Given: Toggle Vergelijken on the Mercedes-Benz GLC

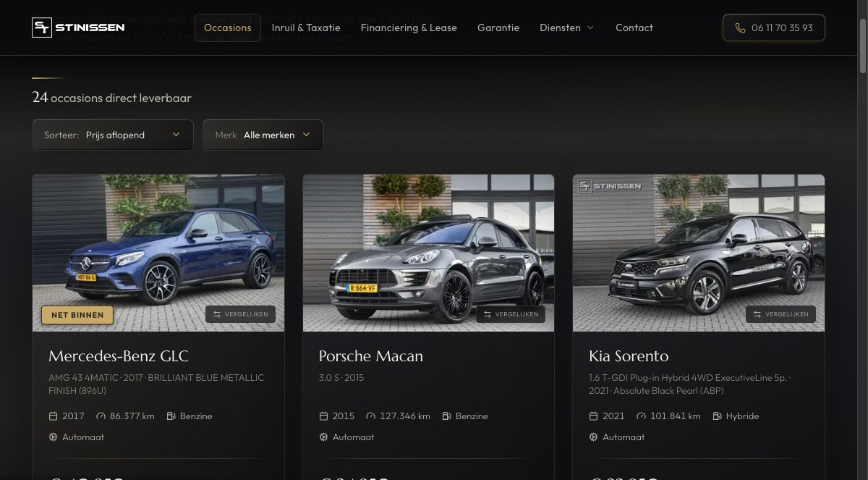Looking at the screenshot, I should pos(240,314).
